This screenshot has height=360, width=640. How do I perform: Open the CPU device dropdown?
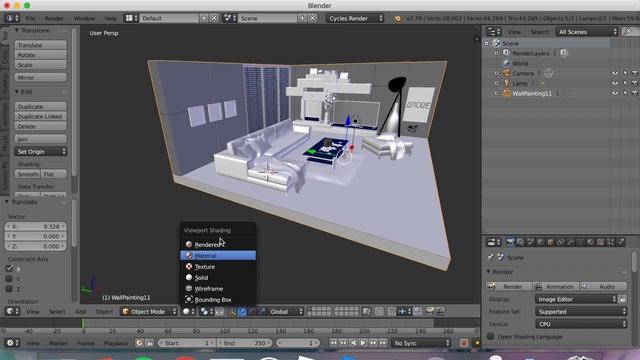click(581, 324)
